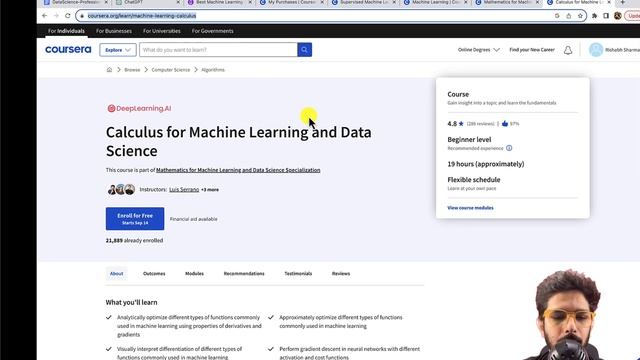Viewport: 640px width, 360px height.
Task: Bookmark page with star icon
Action: coord(580,16)
